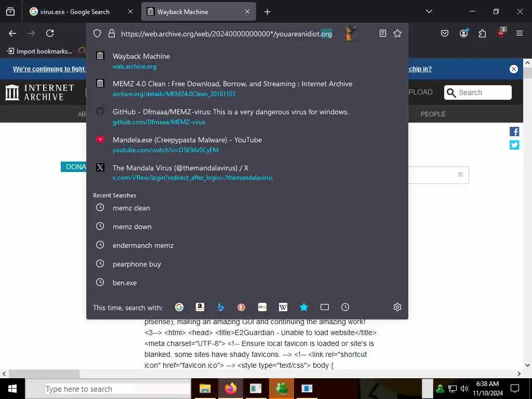Screen dimensions: 532x399
Task: Open the Firefox hamburger application menu
Action: (x=520, y=33)
